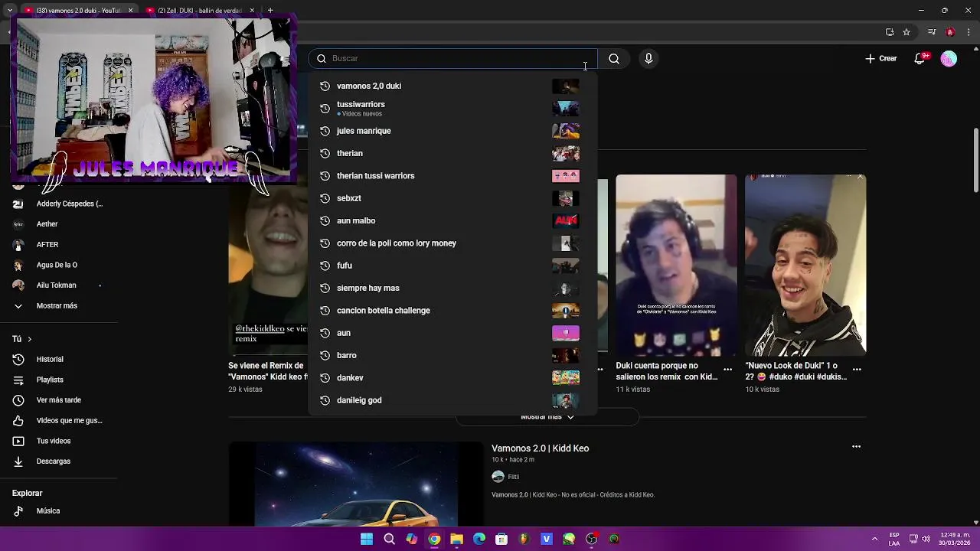The height and width of the screenshot is (551, 980).
Task: Open the Chrome three-dot menu
Action: (969, 32)
